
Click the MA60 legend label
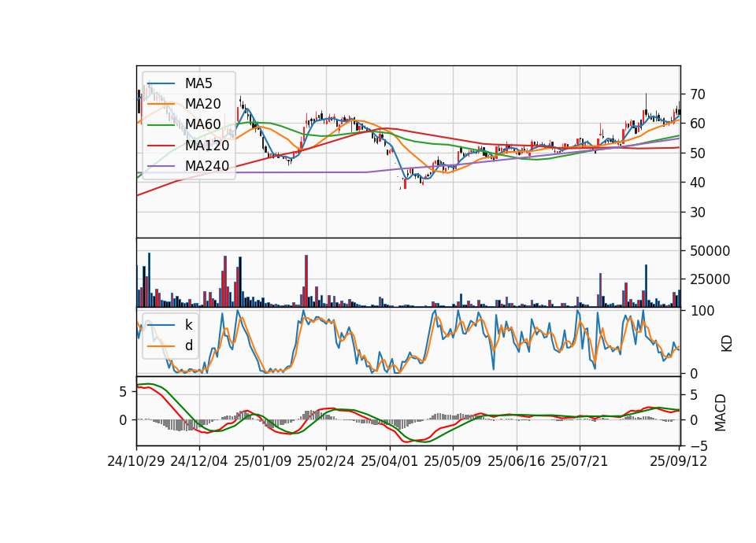(x=203, y=124)
